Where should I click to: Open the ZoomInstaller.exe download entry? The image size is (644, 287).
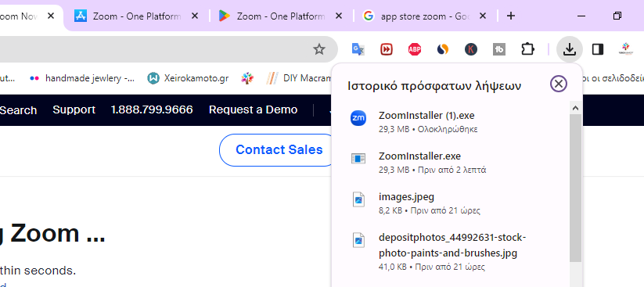451,163
